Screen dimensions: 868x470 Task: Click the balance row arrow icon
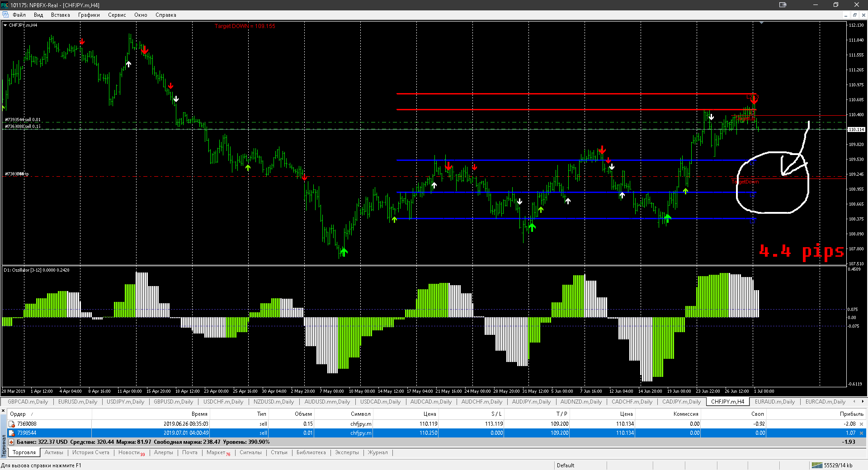point(12,442)
